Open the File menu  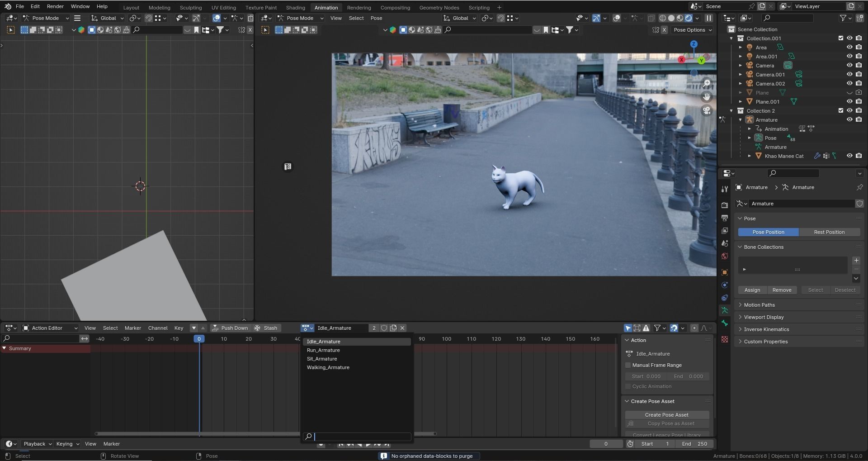click(20, 6)
